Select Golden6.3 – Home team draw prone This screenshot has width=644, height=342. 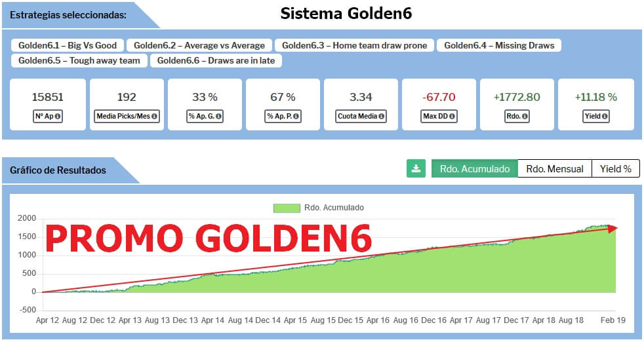[354, 46]
